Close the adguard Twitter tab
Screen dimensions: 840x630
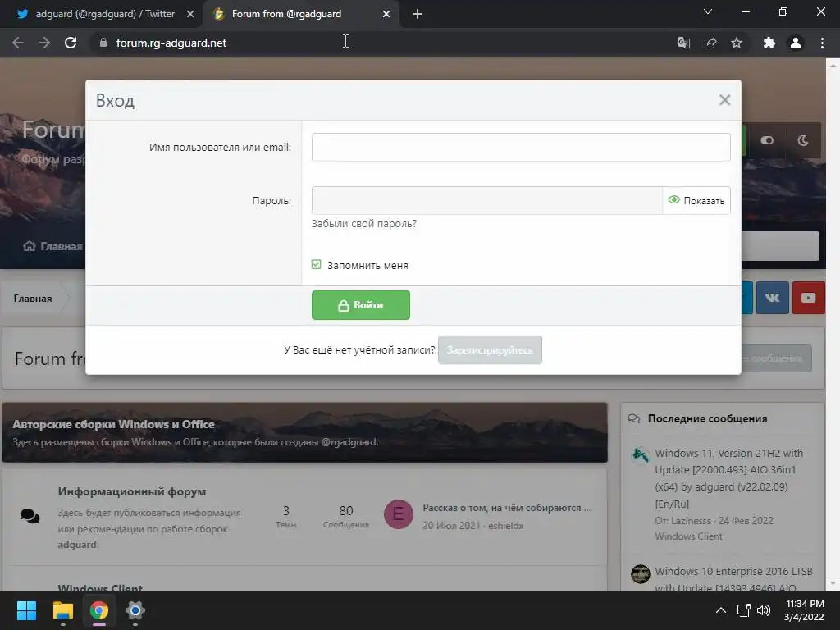[190, 14]
